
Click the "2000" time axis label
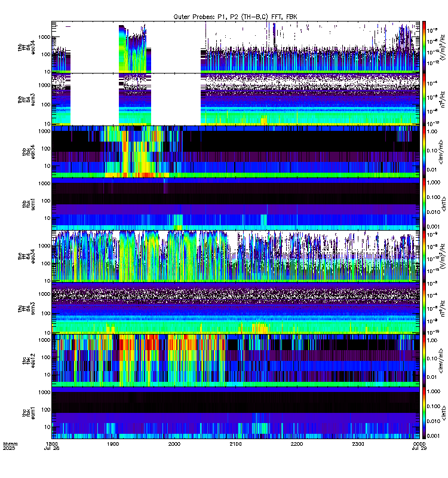(174, 444)
